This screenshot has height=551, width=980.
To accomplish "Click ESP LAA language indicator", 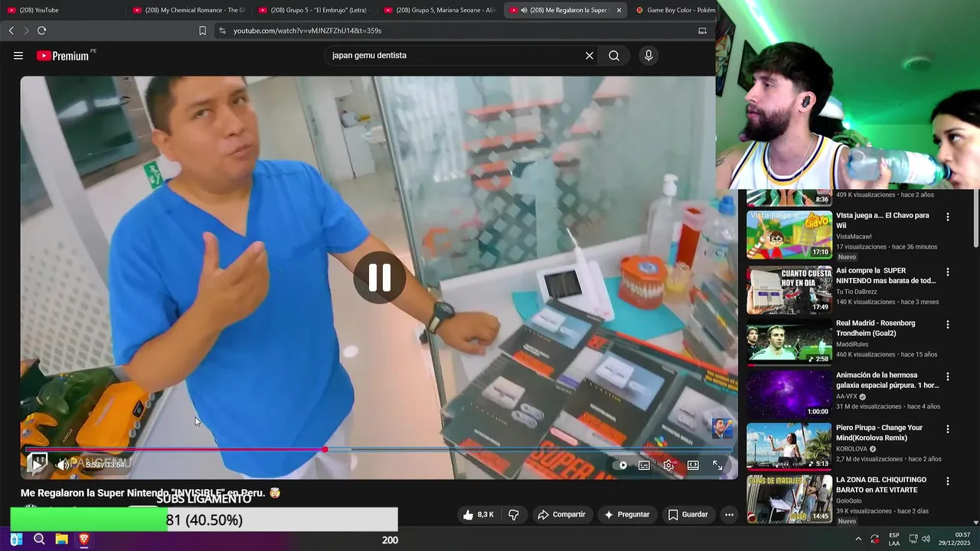I will tap(894, 540).
